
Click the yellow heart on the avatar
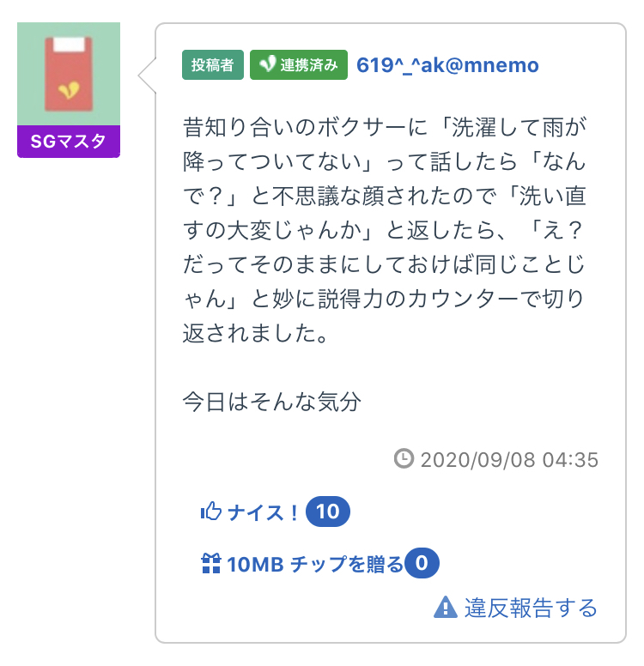pyautogui.click(x=70, y=88)
